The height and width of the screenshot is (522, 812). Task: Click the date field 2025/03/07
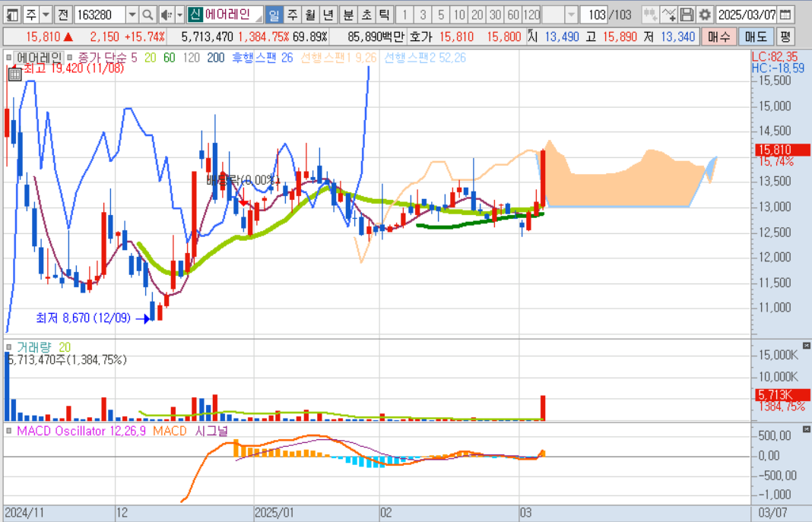click(747, 14)
